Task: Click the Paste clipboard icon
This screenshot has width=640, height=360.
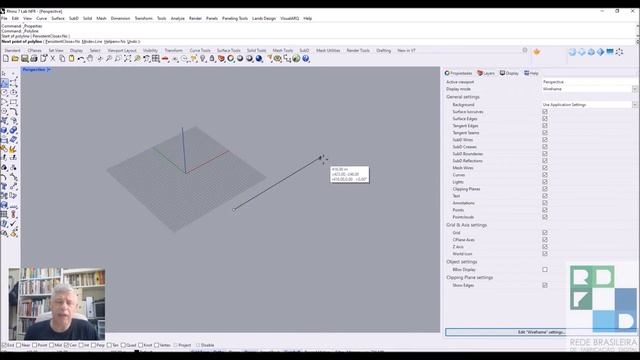Action: [71, 59]
